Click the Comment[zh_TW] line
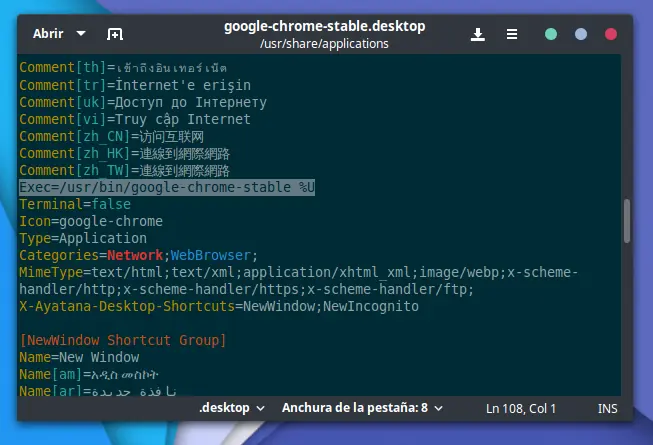 [x=125, y=171]
